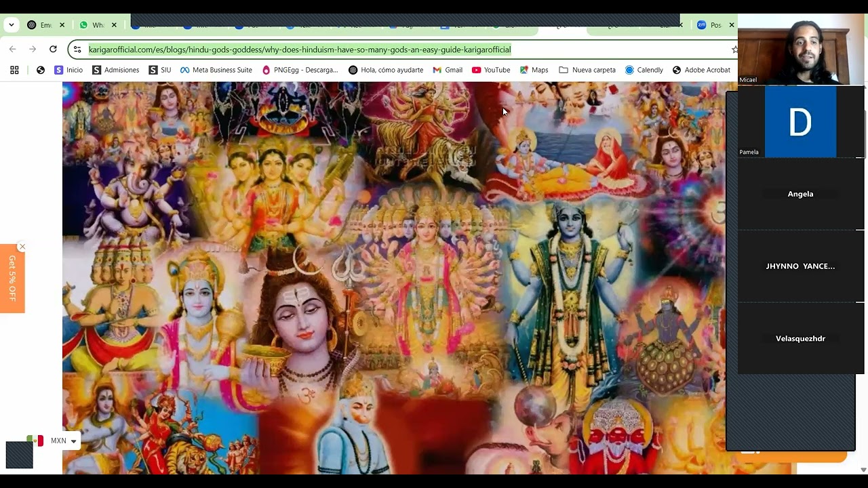Open the Chrome apps grid shortcut
Image resolution: width=868 pixels, height=488 pixels.
(14, 70)
